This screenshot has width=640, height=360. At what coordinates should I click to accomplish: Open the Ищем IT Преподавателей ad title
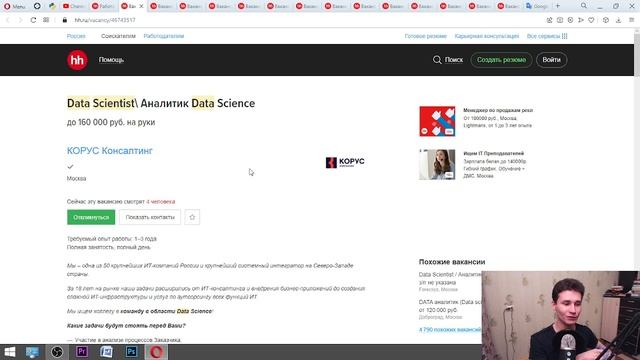(493, 153)
